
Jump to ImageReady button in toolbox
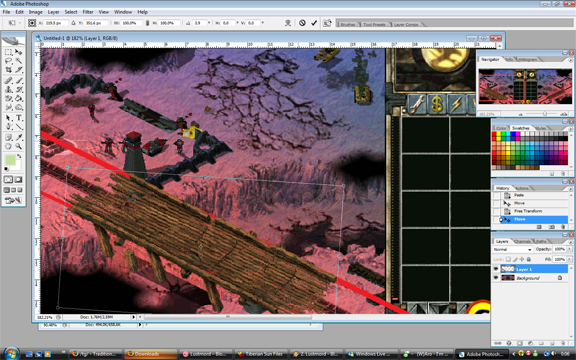pyautogui.click(x=13, y=200)
